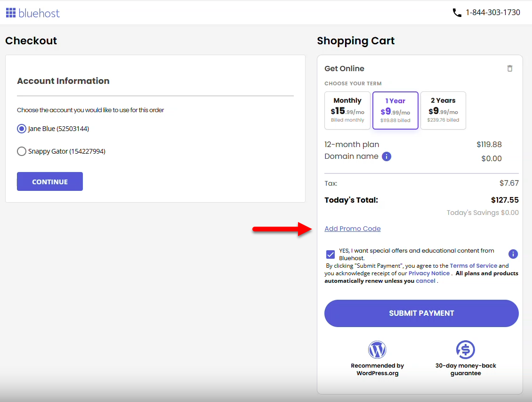Click the 12-month plan price $119.88
Viewport: 532px width, 402px height.
tap(489, 144)
